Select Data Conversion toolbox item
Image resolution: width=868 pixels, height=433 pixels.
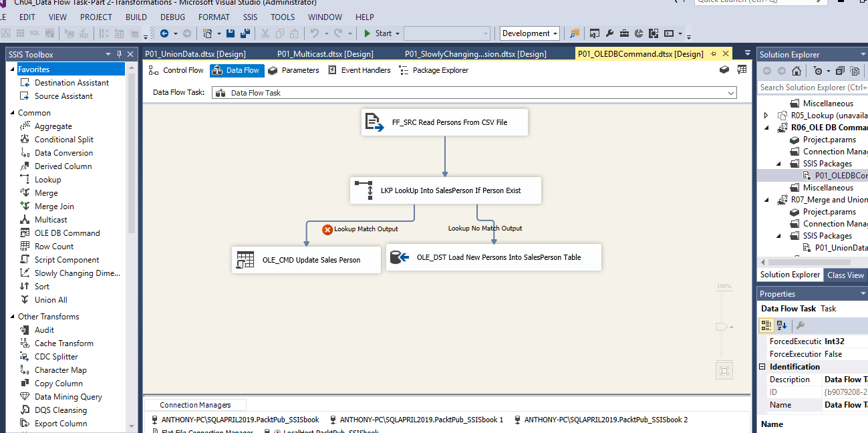coord(64,153)
